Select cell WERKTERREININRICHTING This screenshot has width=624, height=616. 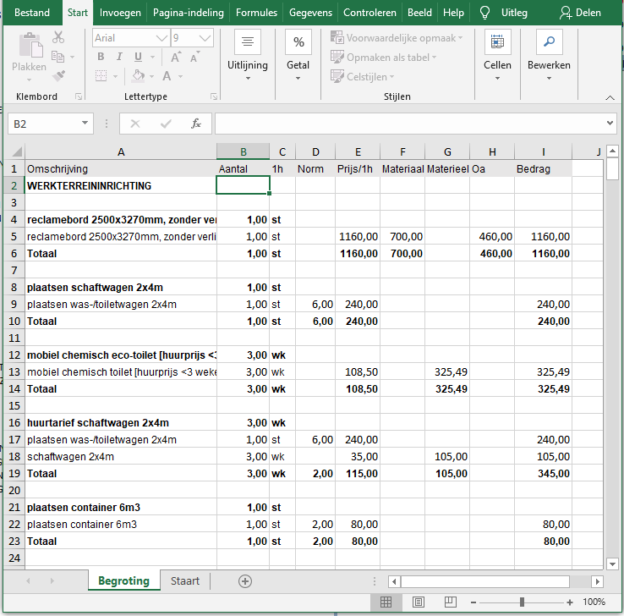[121, 186]
